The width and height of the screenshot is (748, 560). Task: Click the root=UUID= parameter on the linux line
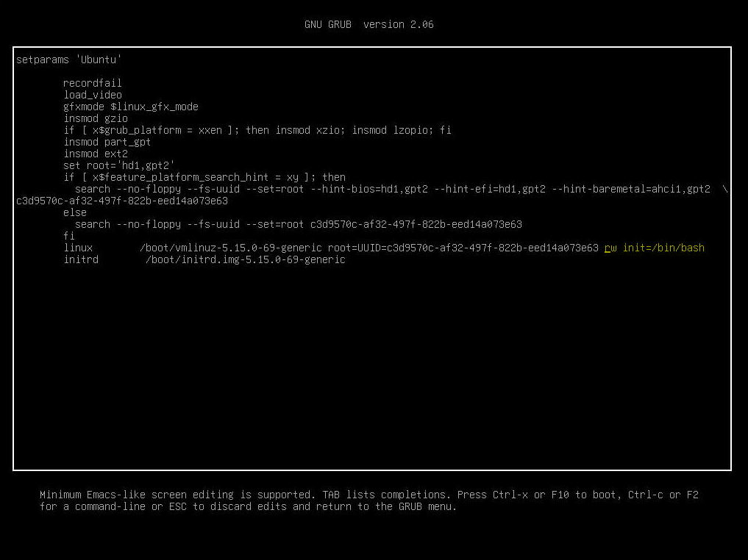tap(463, 248)
